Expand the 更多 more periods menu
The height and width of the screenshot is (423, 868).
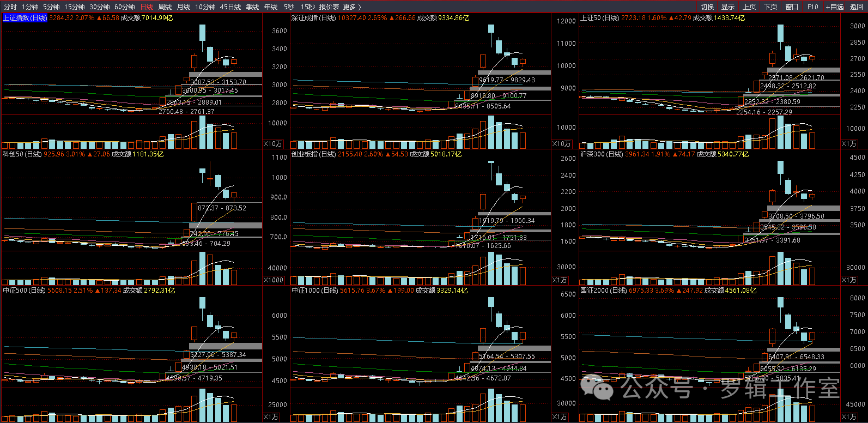352,7
